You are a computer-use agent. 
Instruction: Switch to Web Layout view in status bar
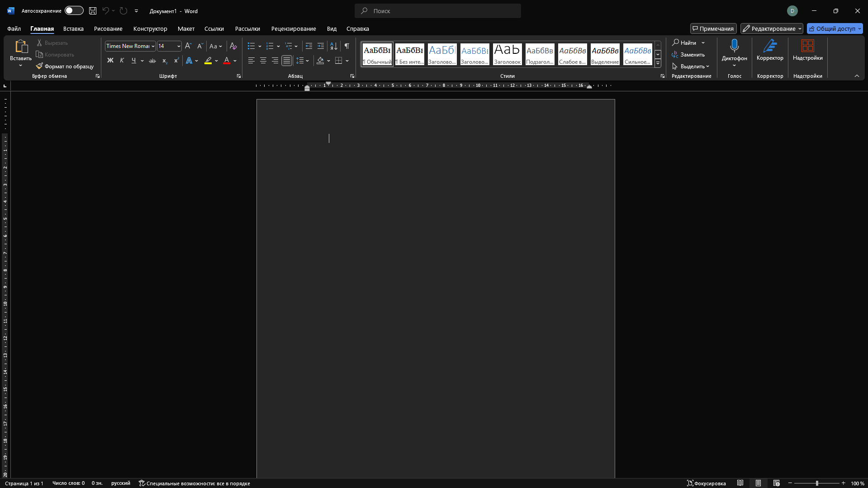pyautogui.click(x=776, y=483)
